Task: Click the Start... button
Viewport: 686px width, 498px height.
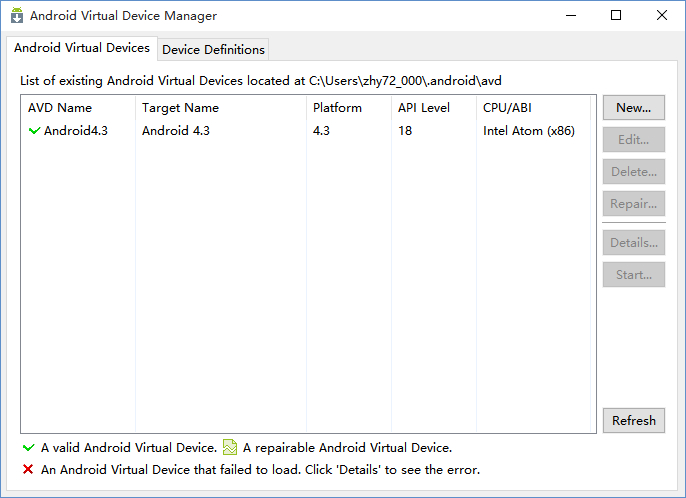Action: (x=633, y=275)
